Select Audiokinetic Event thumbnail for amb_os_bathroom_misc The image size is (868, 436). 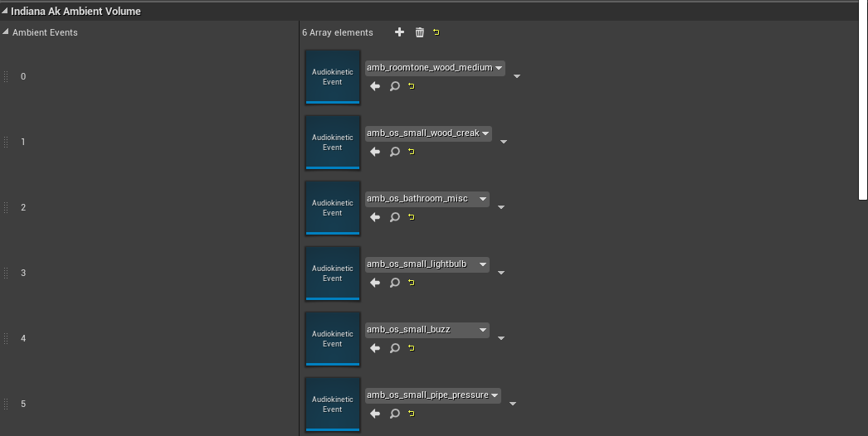332,207
